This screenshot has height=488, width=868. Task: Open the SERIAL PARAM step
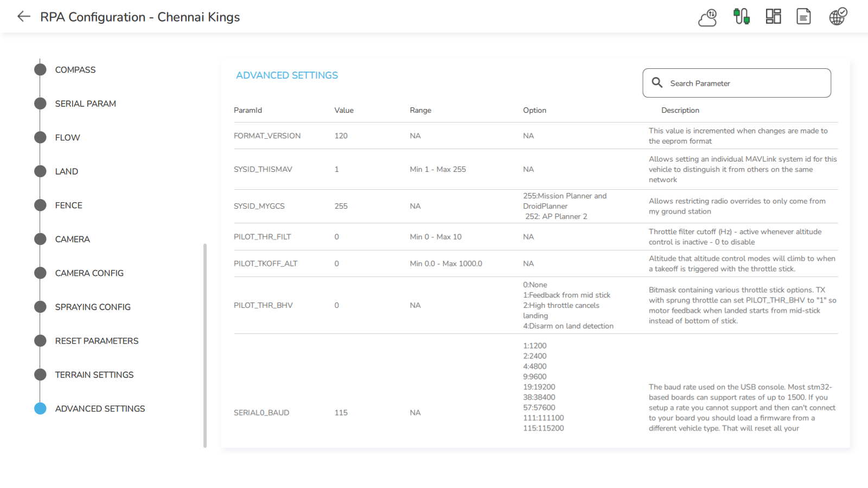point(85,104)
